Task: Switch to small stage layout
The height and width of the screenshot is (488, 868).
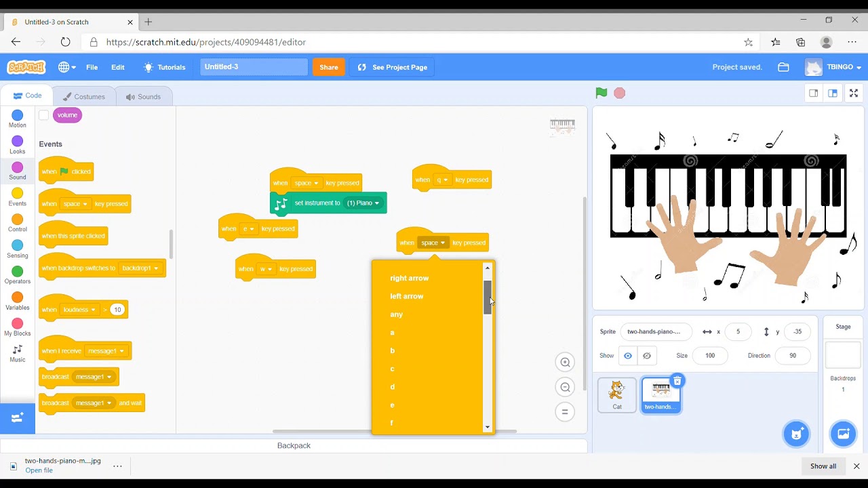Action: [x=814, y=93]
